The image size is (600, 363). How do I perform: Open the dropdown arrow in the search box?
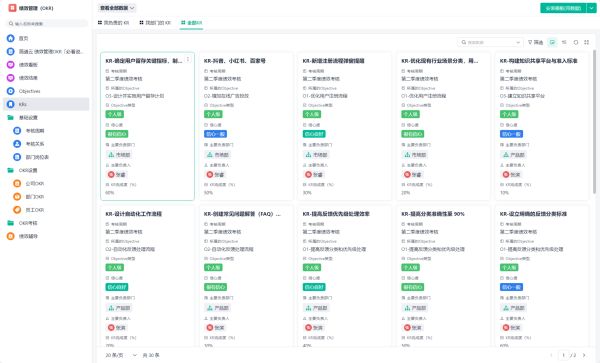click(x=518, y=42)
